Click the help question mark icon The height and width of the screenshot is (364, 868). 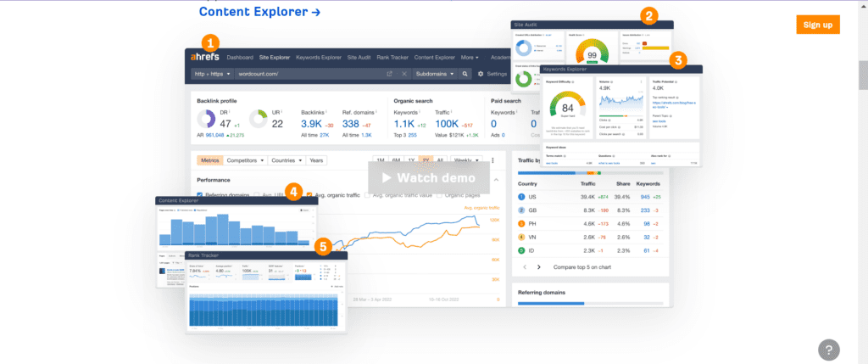pos(830,349)
